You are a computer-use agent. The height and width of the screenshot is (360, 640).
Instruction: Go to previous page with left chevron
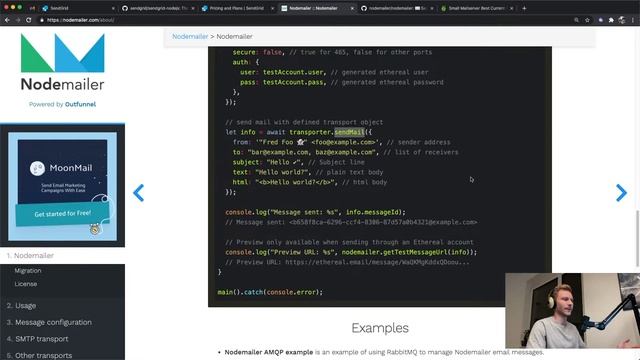click(x=139, y=193)
